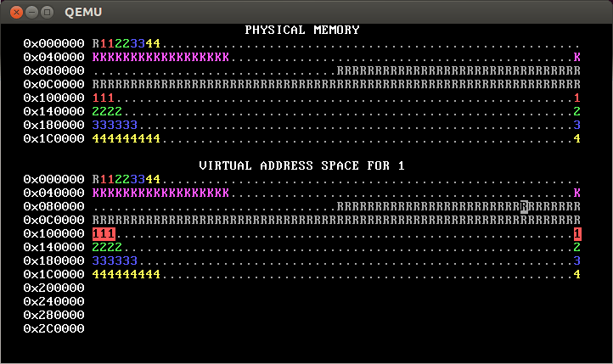The height and width of the screenshot is (364, 613).
Task: Pick the 0x2C0000 address label
Action: (x=53, y=328)
